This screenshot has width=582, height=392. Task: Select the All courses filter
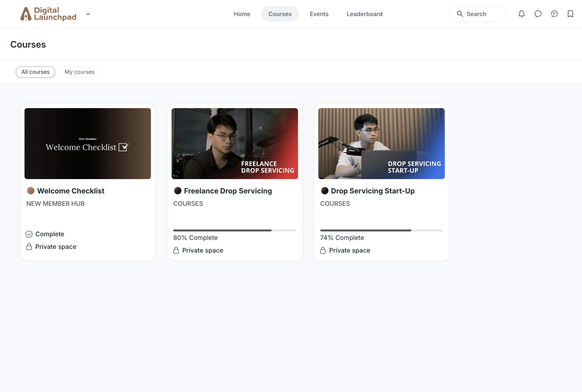pos(36,72)
